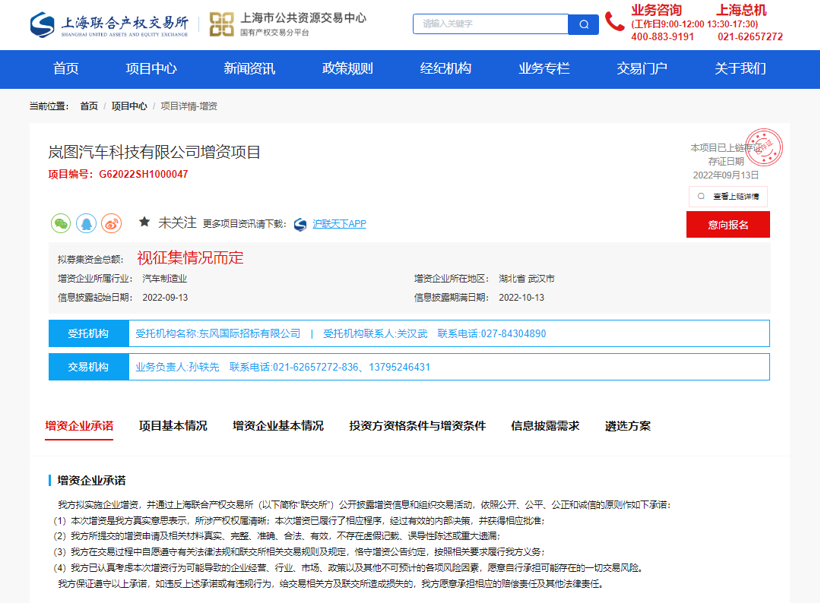Image resolution: width=820 pixels, height=603 pixels.
Task: Click the red blockchain certification seal stamp
Action: [765, 147]
